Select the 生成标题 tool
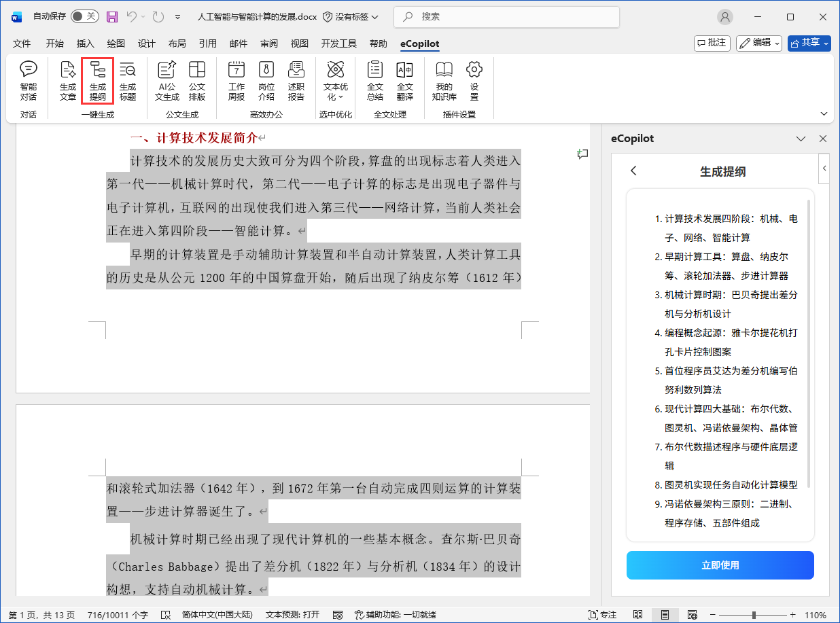 (128, 80)
